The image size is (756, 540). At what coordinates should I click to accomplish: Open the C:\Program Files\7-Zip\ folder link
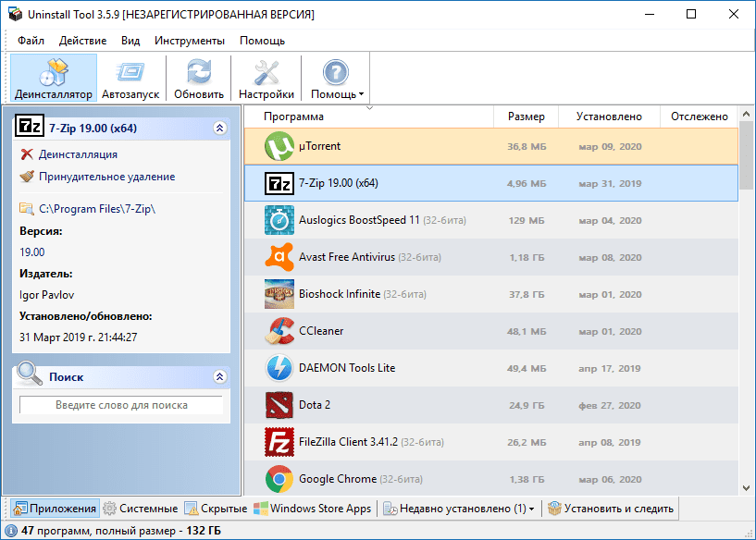(x=97, y=209)
